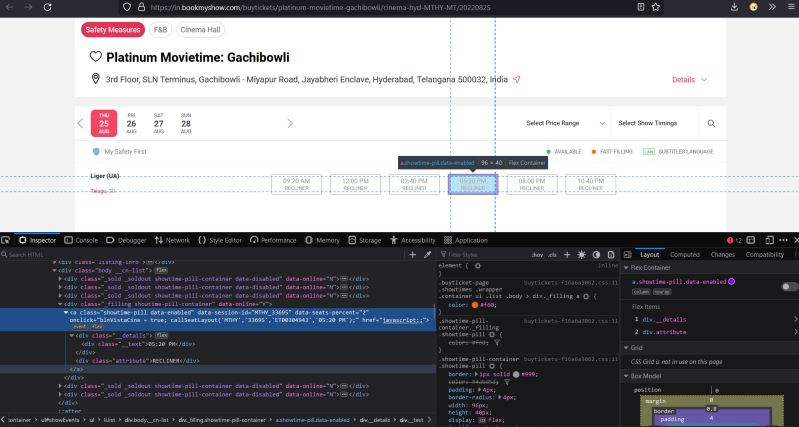Add new style rule with plus icon
Viewport: 799px width, 427px height.
pos(567,255)
